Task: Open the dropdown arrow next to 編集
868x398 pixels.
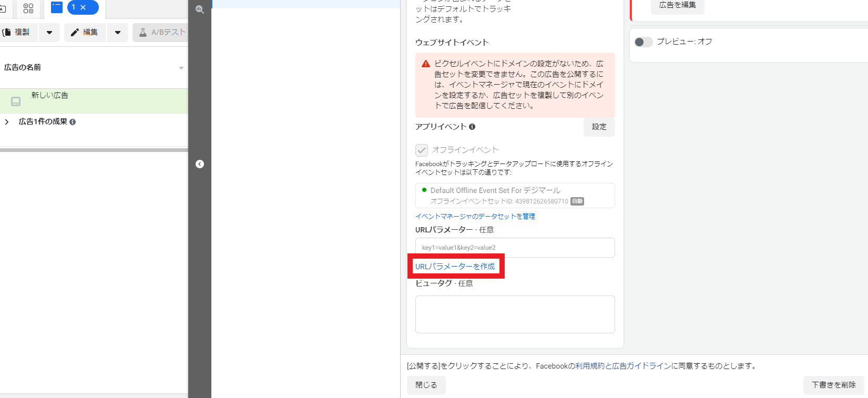Action: tap(118, 33)
